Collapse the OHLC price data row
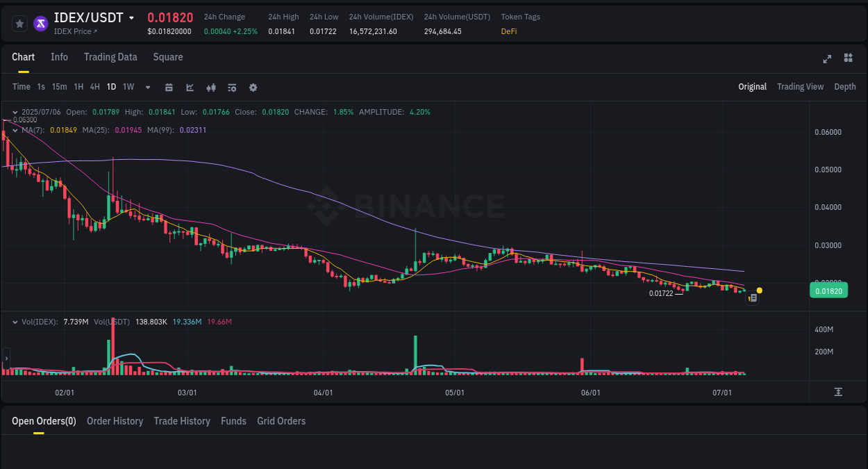The width and height of the screenshot is (868, 469). (15, 112)
